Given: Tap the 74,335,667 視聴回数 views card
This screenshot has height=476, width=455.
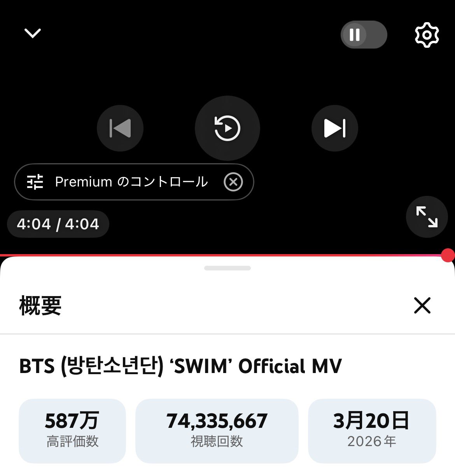Looking at the screenshot, I should pyautogui.click(x=217, y=431).
